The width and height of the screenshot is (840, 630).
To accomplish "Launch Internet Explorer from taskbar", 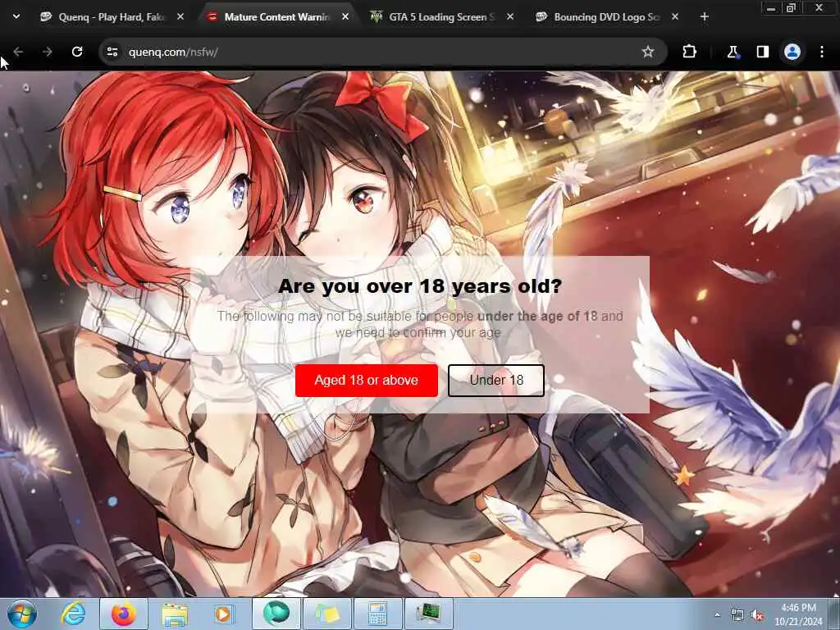I will click(73, 614).
